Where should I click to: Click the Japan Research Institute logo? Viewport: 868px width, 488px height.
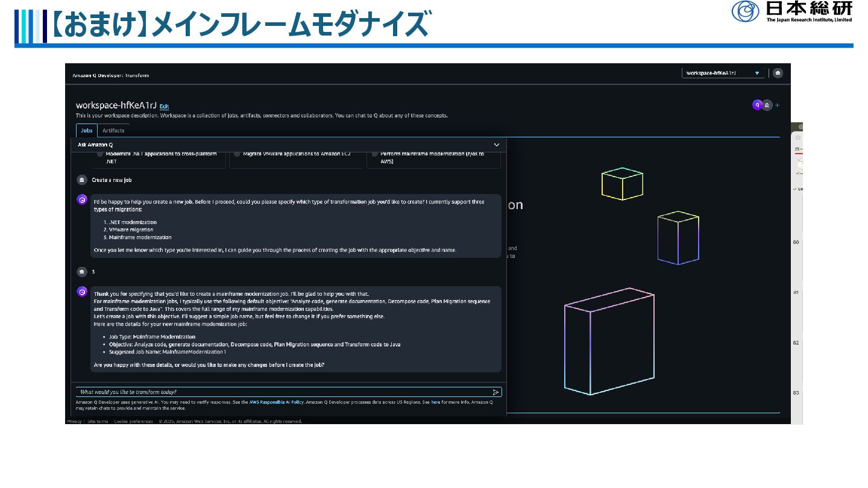click(792, 11)
